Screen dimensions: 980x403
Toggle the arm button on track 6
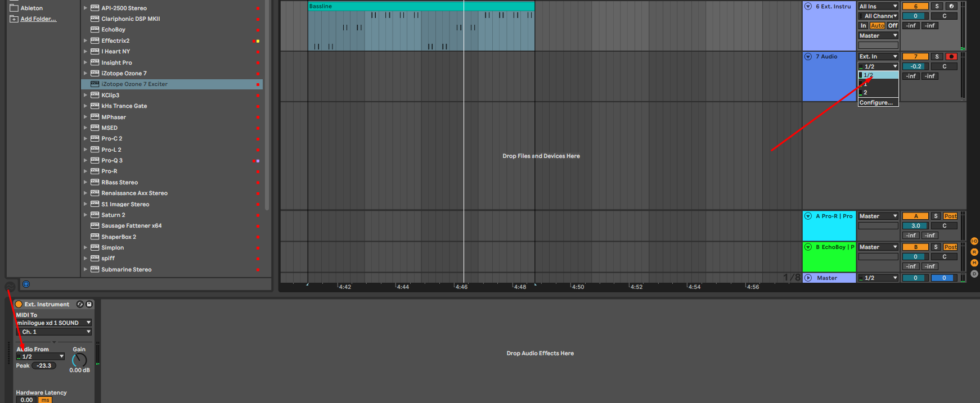point(951,7)
